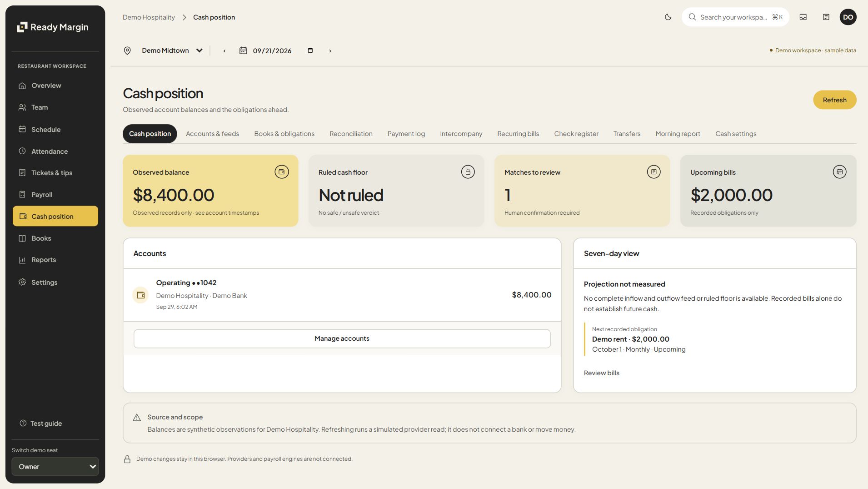Click the Operating account wallet icon
This screenshot has height=489, width=868.
[140, 295]
